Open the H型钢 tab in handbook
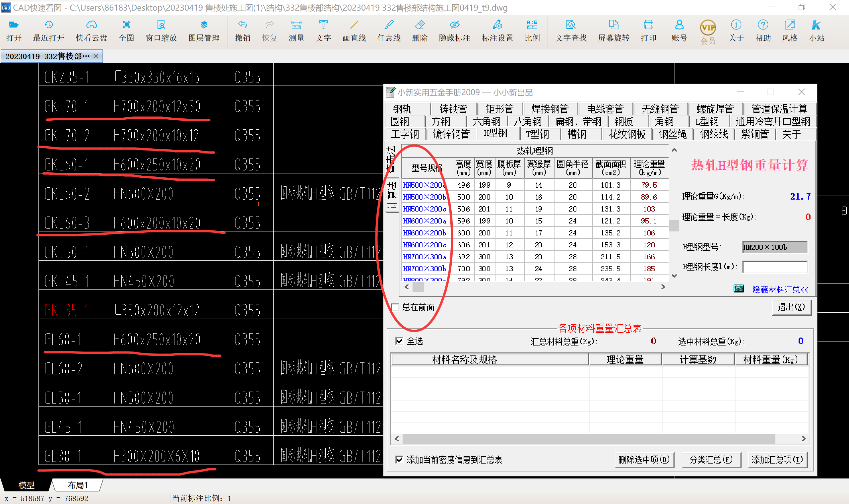Screen dimensions: 849x504 tap(495, 133)
